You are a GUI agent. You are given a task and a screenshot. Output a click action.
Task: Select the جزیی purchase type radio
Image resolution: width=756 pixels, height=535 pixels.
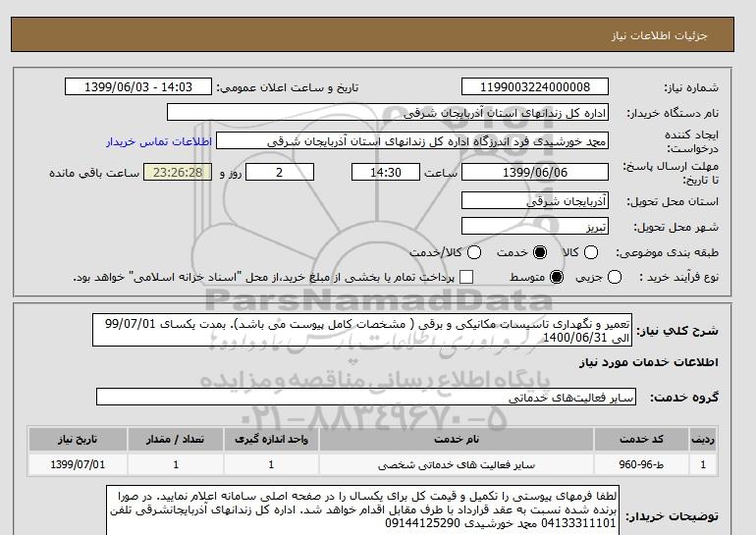coord(615,277)
